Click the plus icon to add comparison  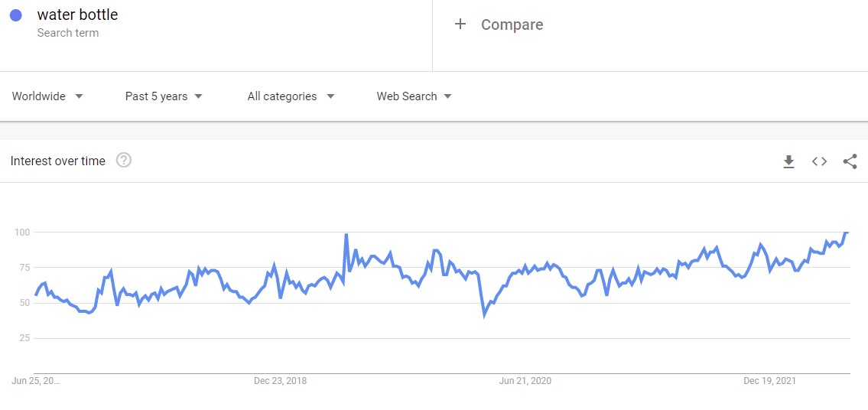[460, 24]
